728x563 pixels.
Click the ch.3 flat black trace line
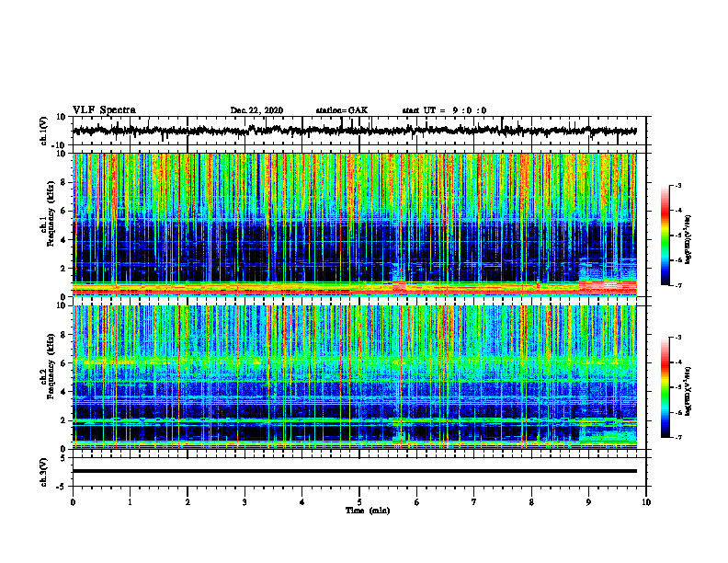point(354,471)
